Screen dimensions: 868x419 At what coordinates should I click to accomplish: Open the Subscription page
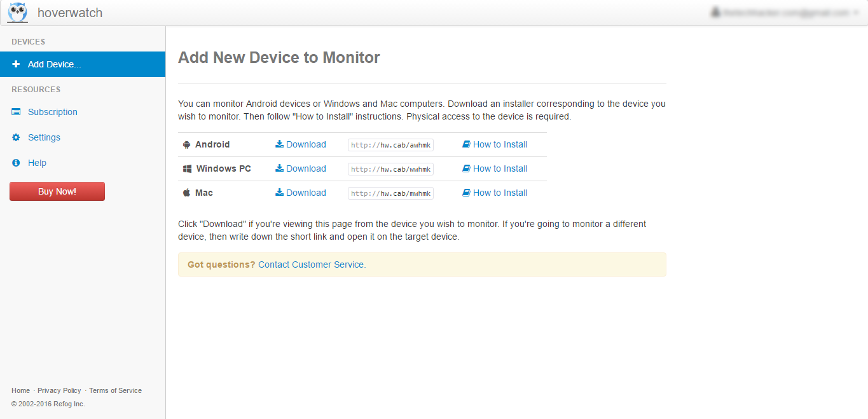pos(53,112)
